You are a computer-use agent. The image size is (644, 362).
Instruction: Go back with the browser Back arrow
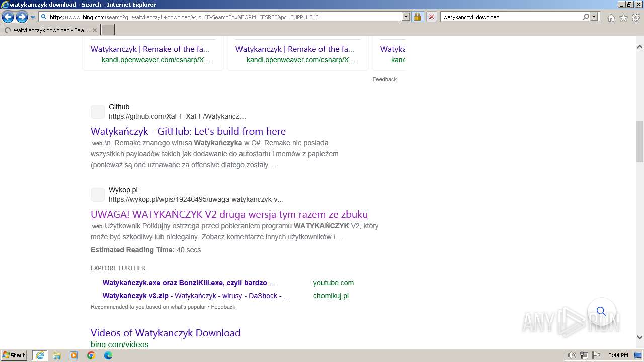pyautogui.click(x=8, y=17)
